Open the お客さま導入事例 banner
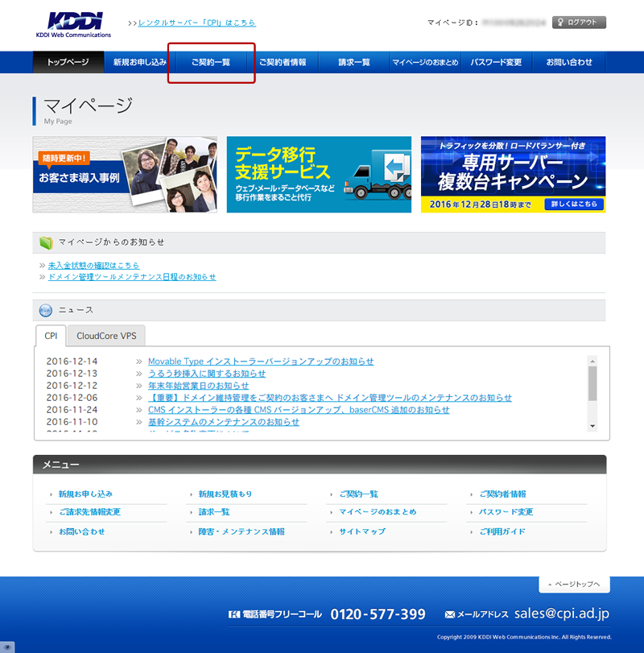 tap(125, 175)
